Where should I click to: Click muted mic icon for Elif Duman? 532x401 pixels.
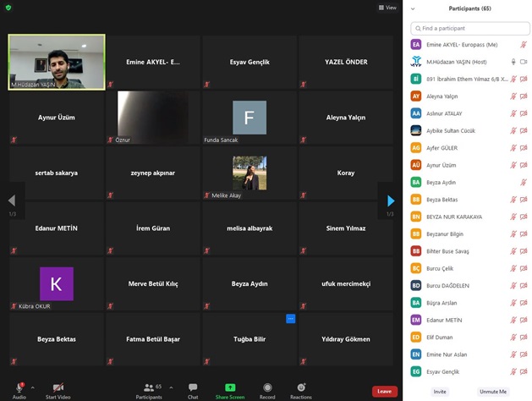tap(513, 338)
